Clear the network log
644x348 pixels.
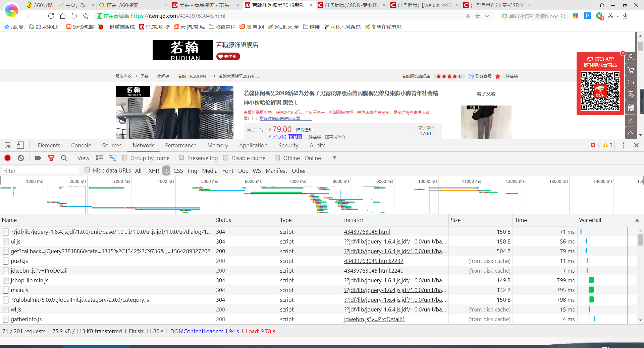coord(21,158)
